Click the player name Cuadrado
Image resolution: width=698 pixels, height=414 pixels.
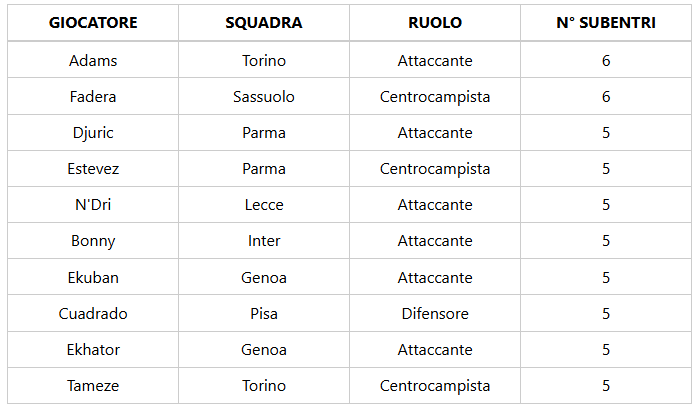click(x=93, y=314)
